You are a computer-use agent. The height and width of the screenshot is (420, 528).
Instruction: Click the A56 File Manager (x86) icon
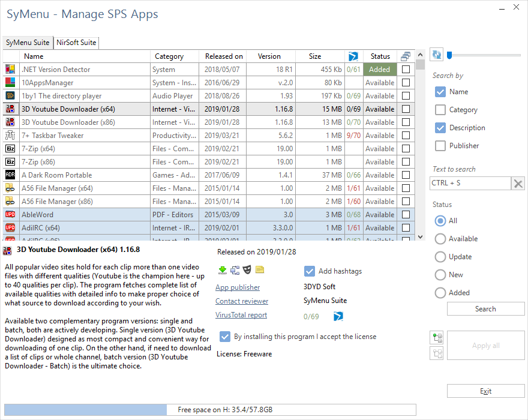tap(10, 202)
